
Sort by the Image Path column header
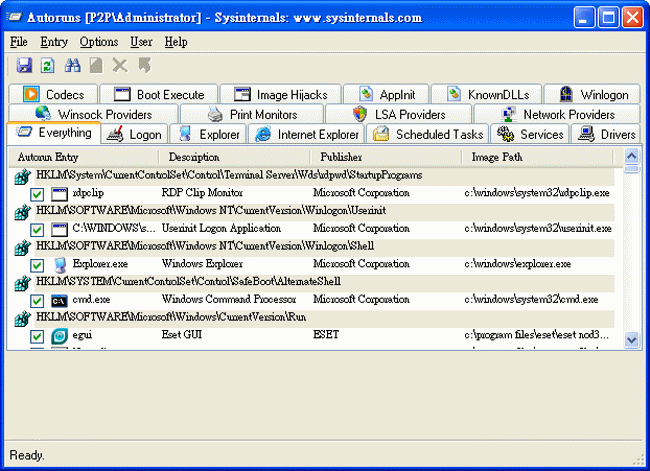(x=499, y=158)
